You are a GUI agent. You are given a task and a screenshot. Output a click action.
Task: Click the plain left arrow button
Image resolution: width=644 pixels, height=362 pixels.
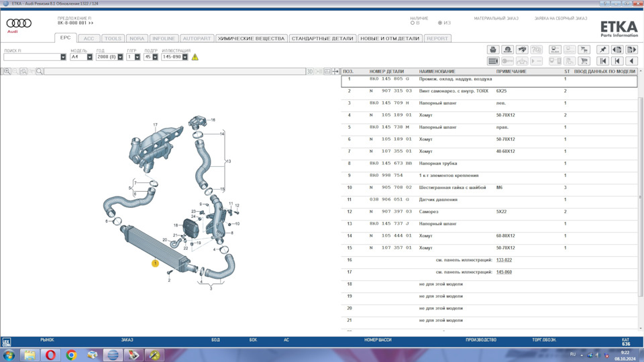(631, 61)
